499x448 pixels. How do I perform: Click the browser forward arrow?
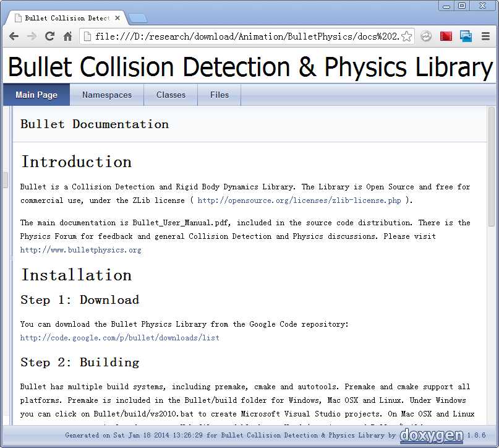[x=32, y=37]
